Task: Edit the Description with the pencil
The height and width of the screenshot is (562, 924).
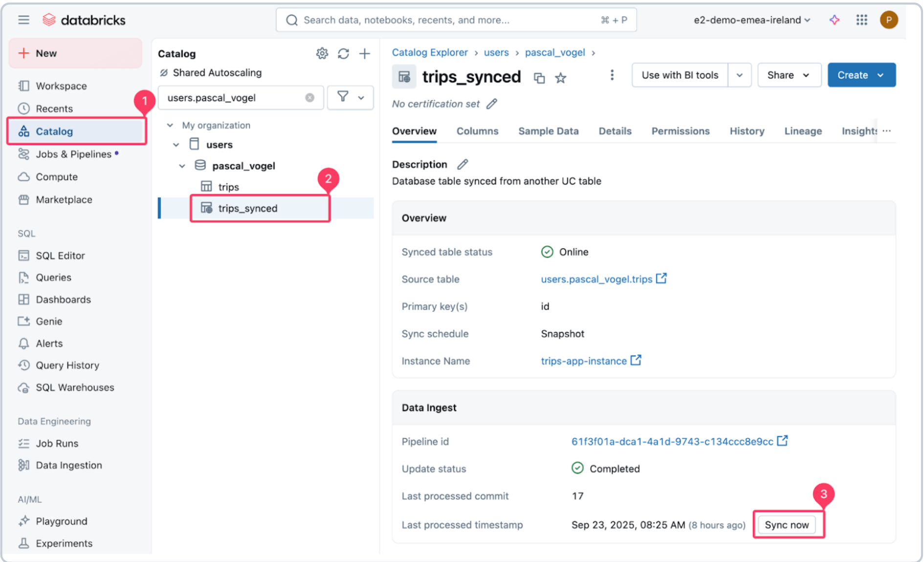Action: 462,164
